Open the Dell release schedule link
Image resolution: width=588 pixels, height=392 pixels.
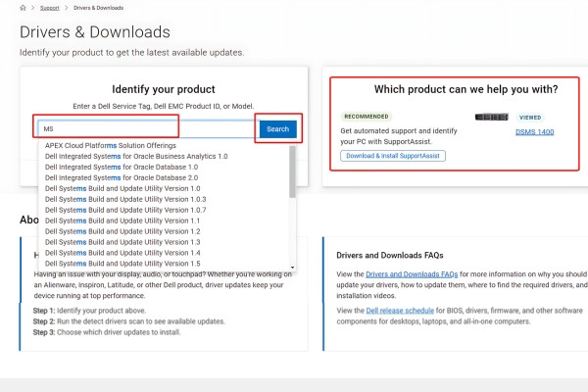pos(400,311)
